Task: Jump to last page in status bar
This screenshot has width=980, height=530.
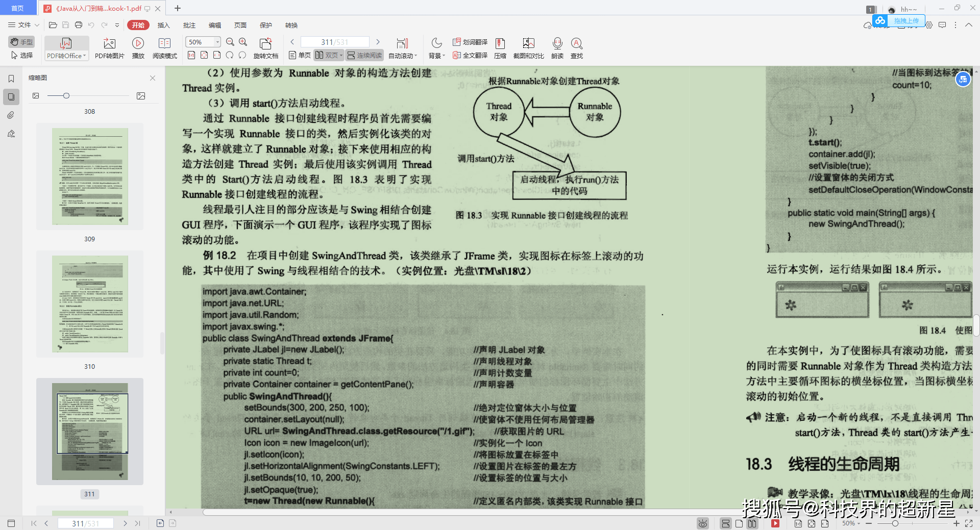Action: tap(137, 523)
